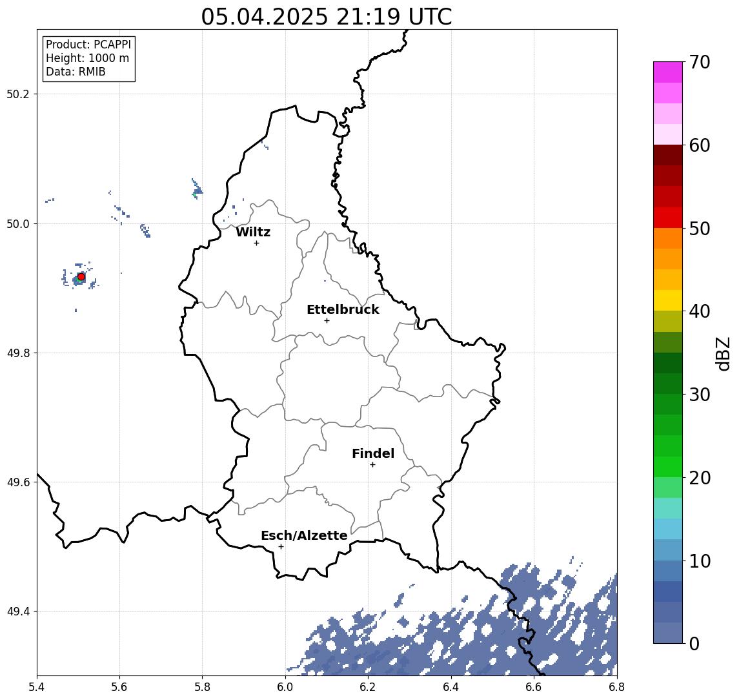Click the Ettelbruck station label
The width and height of the screenshot is (739, 700).
tap(343, 309)
